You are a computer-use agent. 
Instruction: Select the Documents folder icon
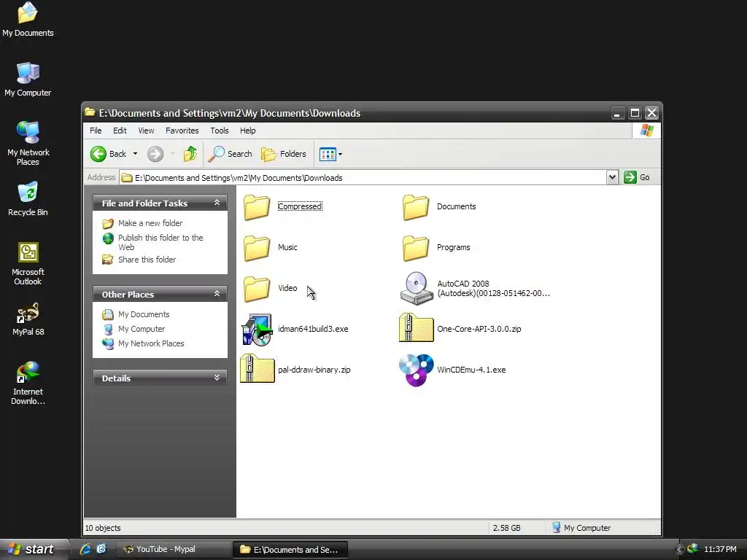point(416,206)
